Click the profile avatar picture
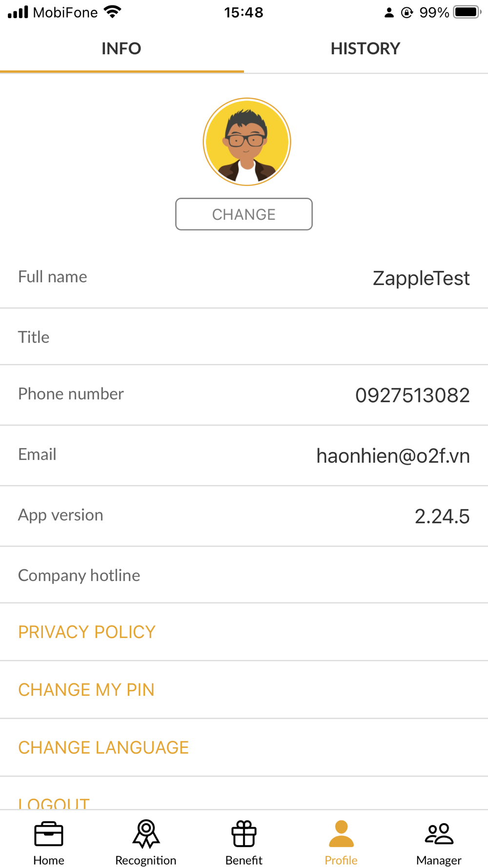The height and width of the screenshot is (868, 488). pos(247,142)
